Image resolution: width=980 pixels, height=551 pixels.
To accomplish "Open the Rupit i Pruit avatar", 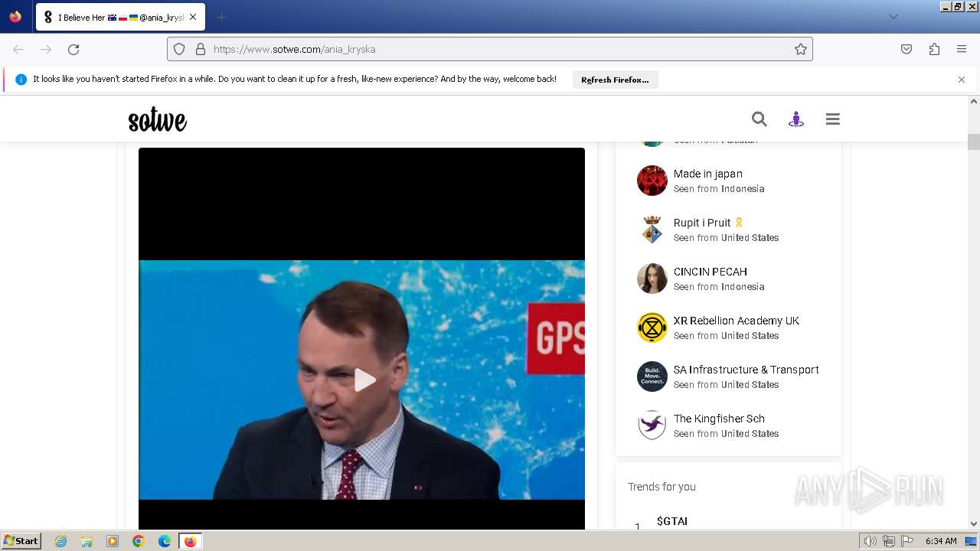I will tap(652, 230).
